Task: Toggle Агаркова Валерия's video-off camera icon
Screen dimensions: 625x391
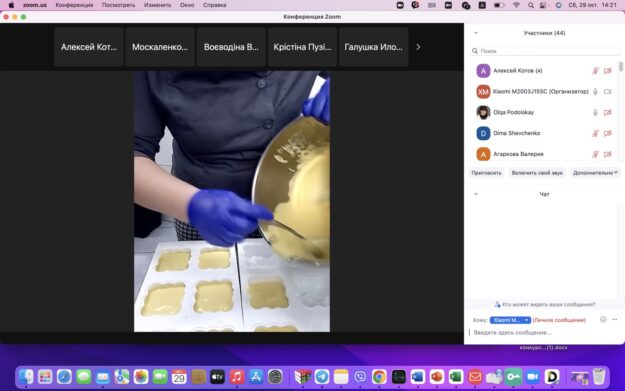Action: click(x=607, y=154)
